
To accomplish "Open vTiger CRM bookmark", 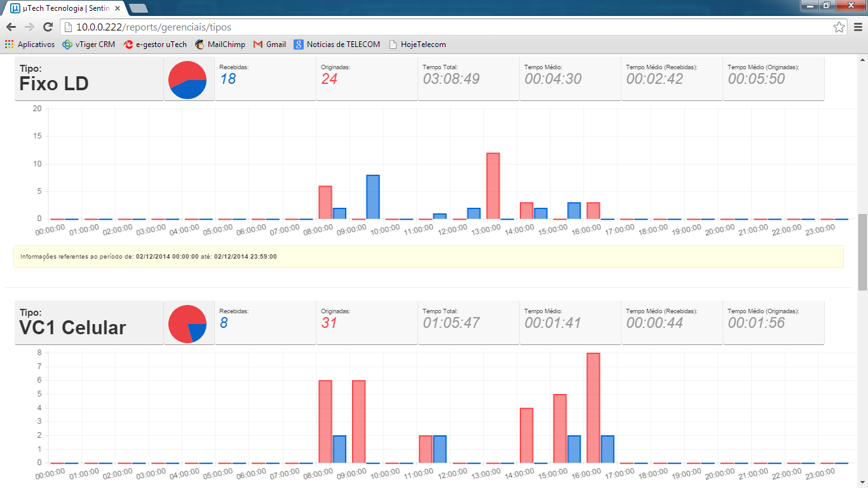I will (x=89, y=44).
